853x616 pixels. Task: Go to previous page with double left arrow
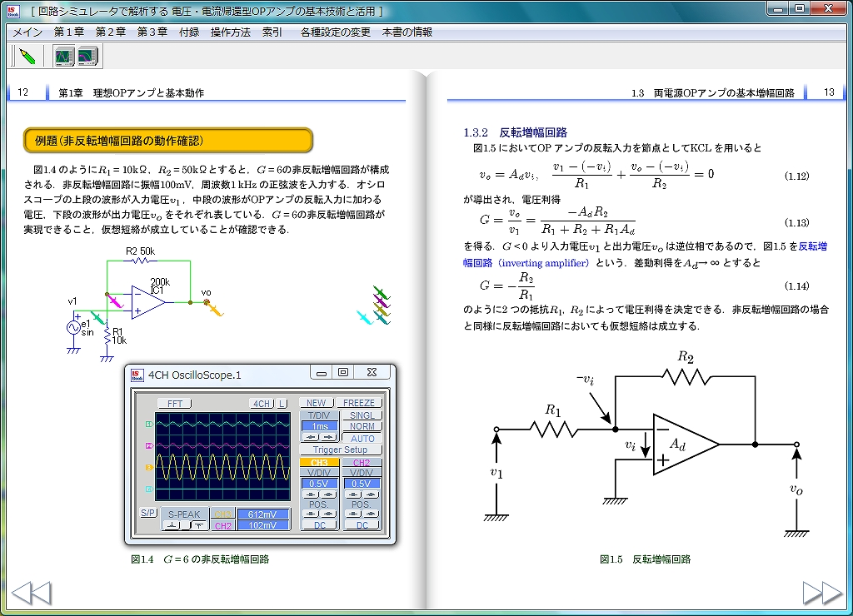pyautogui.click(x=32, y=593)
